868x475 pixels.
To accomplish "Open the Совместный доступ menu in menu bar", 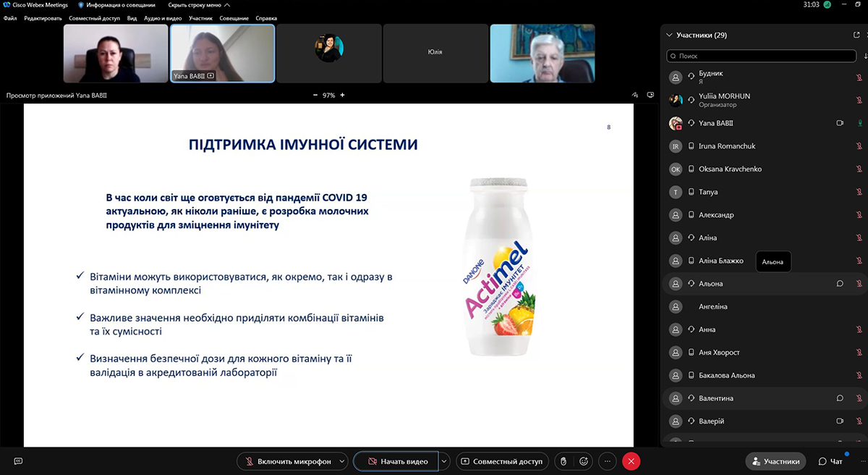I will [x=95, y=18].
